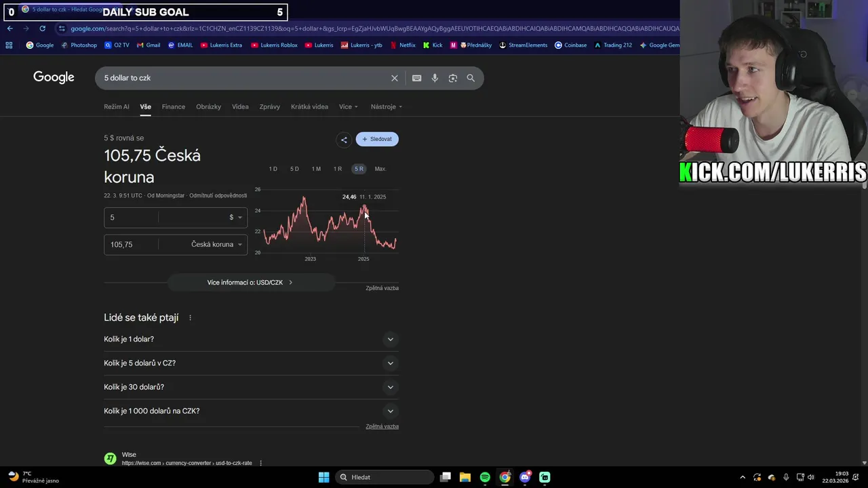Image resolution: width=868 pixels, height=488 pixels.
Task: Select the Max. chart range
Action: pyautogui.click(x=380, y=169)
